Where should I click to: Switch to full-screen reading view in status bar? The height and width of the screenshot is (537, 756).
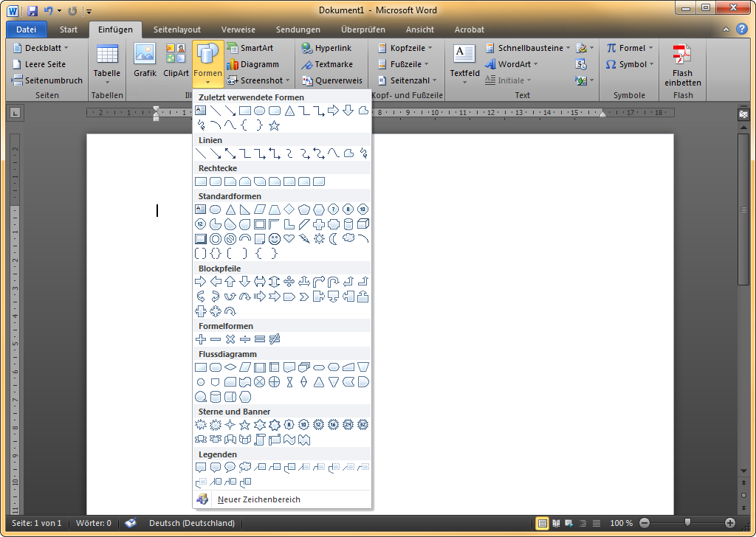point(556,524)
